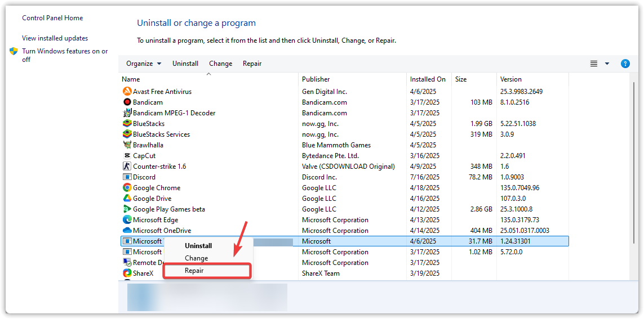The height and width of the screenshot is (319, 644).
Task: Click the version 135.0.7049.96 cell
Action: tap(519, 187)
